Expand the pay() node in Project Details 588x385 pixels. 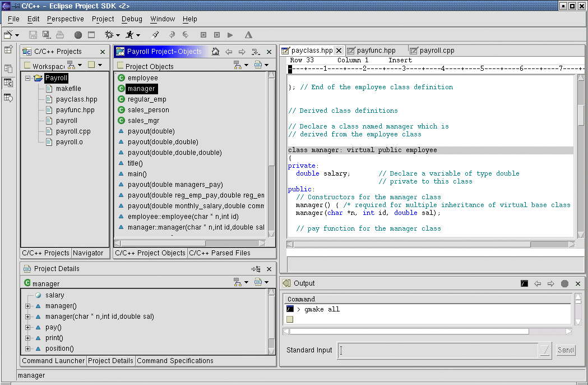27,327
